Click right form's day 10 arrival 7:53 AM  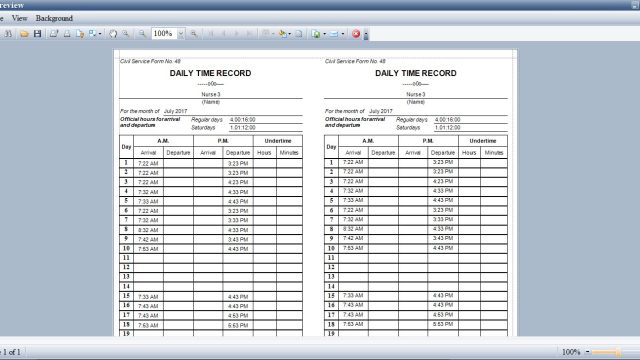pos(353,248)
